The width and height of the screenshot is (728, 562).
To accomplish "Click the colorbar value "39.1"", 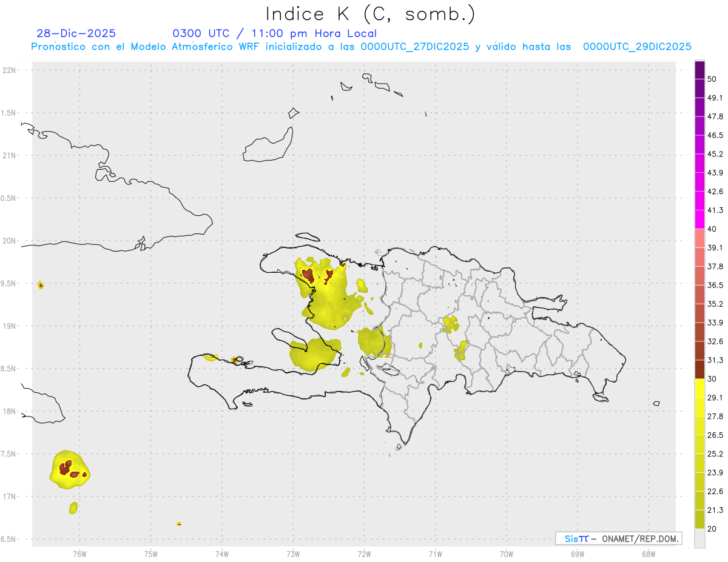I will point(715,247).
